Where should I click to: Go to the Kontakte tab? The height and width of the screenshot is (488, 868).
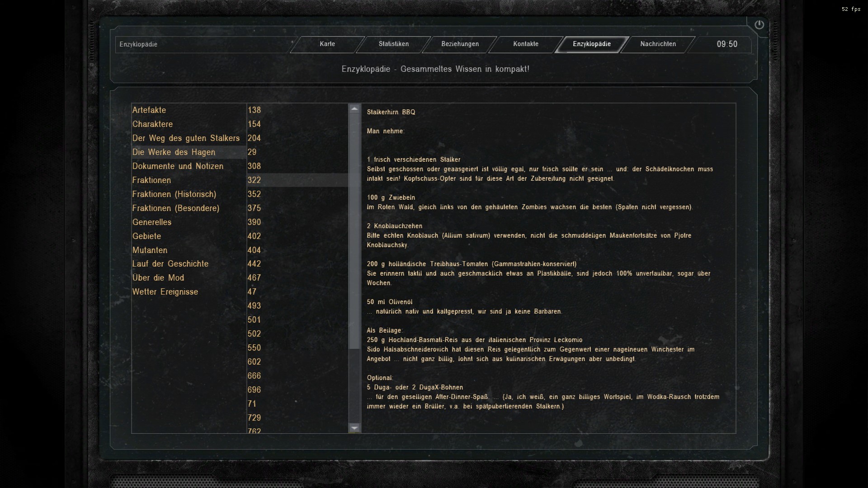coord(526,44)
